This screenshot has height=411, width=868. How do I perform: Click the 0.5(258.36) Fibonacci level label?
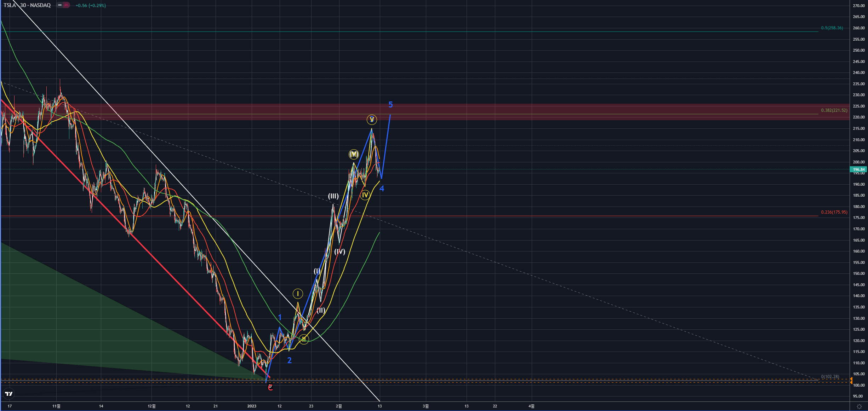coord(832,28)
